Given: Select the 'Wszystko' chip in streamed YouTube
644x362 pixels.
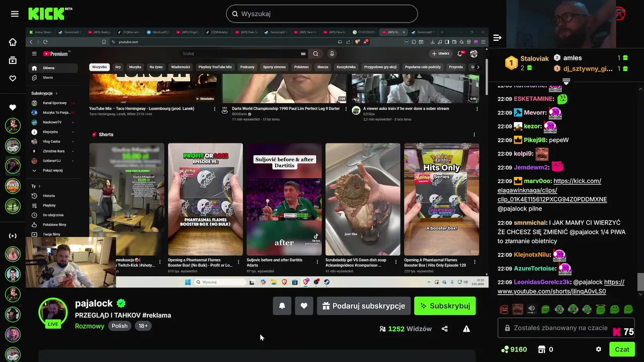Looking at the screenshot, I should (x=99, y=67).
